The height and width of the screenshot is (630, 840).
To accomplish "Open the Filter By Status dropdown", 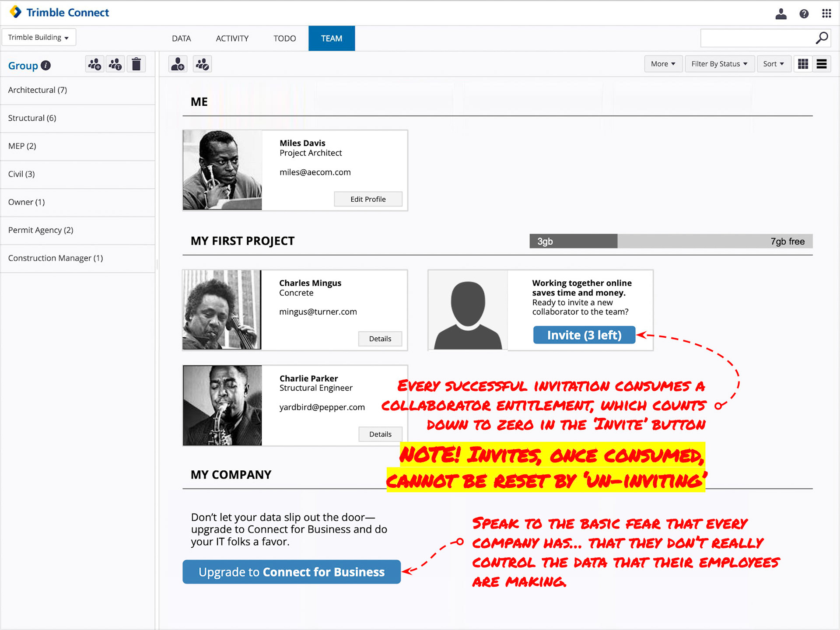I will (x=719, y=64).
